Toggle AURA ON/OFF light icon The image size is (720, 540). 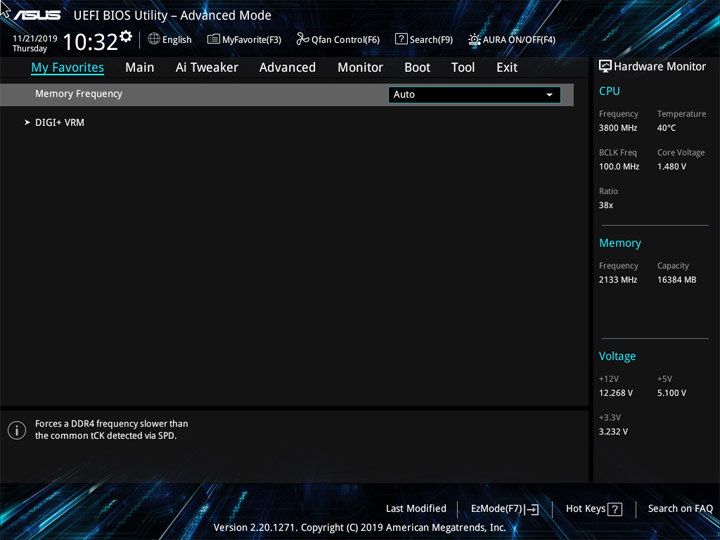[x=474, y=39]
